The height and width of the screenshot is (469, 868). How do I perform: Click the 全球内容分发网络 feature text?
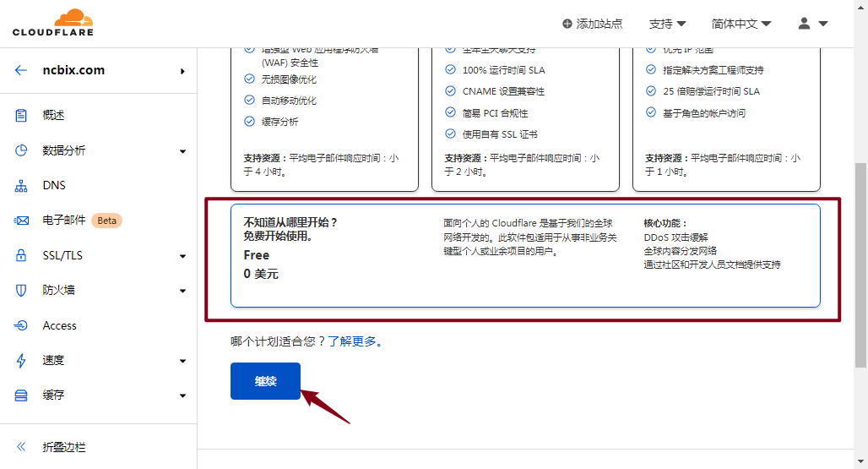(680, 251)
